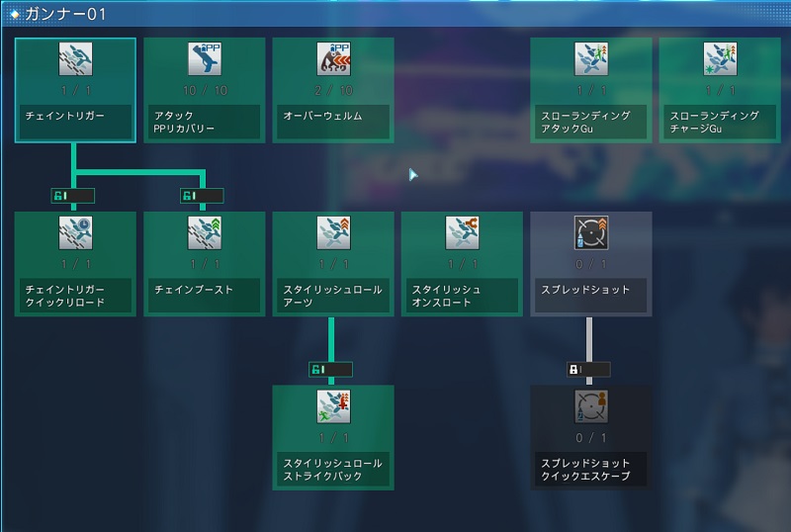Click the ガンナー01 title diamond icon
The image size is (791, 532).
[15, 14]
